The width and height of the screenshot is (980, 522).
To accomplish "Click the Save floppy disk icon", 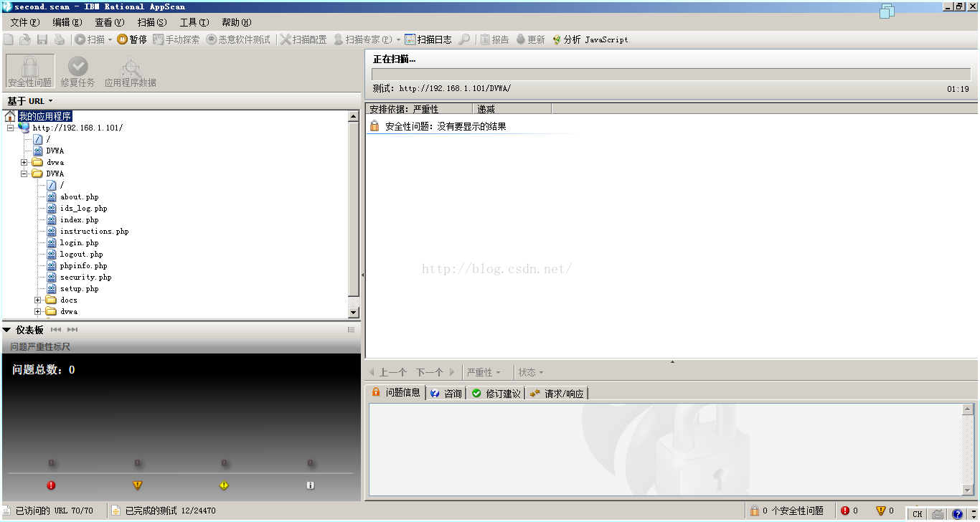I will pyautogui.click(x=42, y=39).
